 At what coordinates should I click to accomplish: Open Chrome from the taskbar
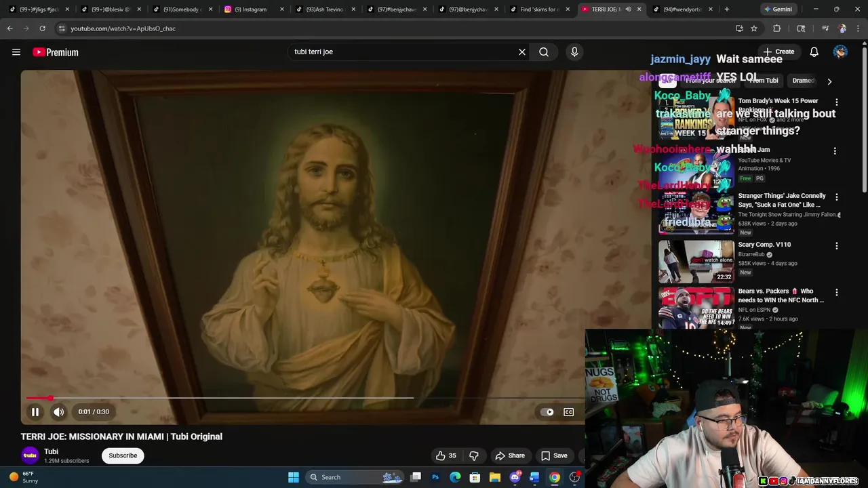555,477
